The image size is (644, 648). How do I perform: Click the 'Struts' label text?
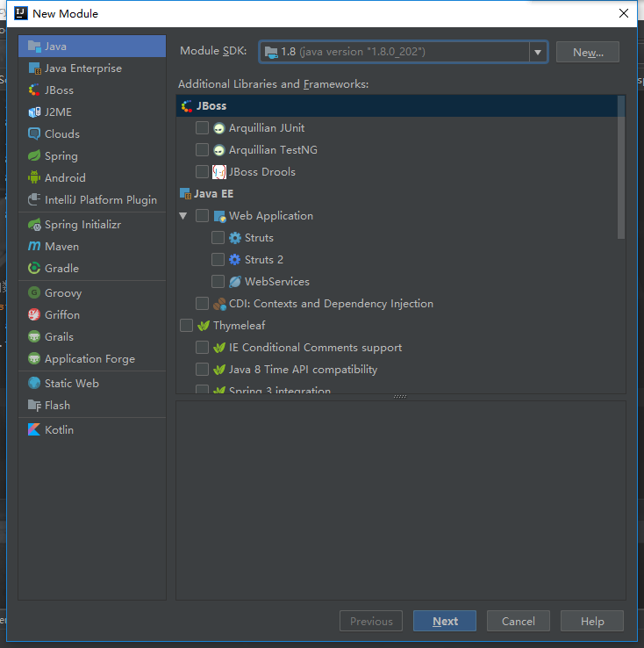point(259,238)
